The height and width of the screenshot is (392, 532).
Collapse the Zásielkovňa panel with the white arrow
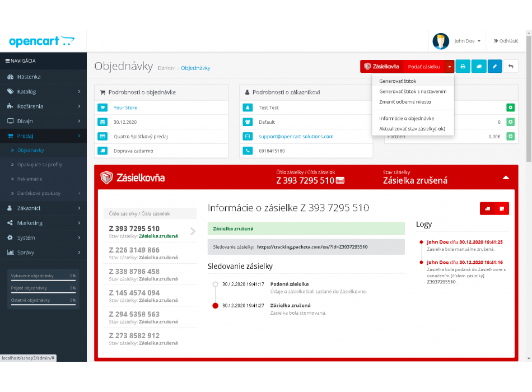click(x=506, y=178)
